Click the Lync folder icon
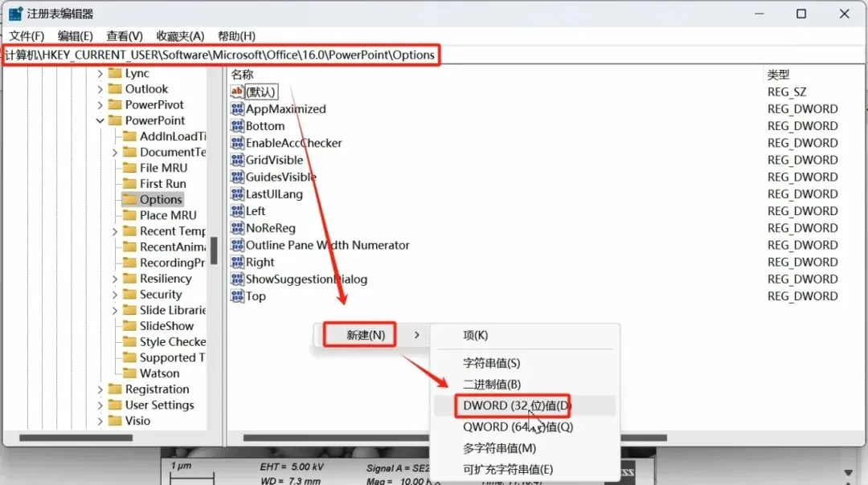This screenshot has height=485, width=868. [115, 73]
